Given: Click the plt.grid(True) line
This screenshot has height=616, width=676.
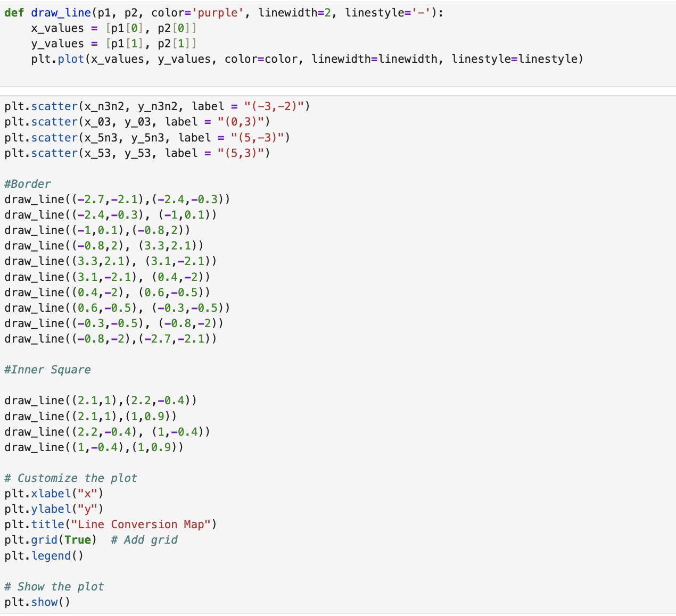Looking at the screenshot, I should [x=51, y=540].
